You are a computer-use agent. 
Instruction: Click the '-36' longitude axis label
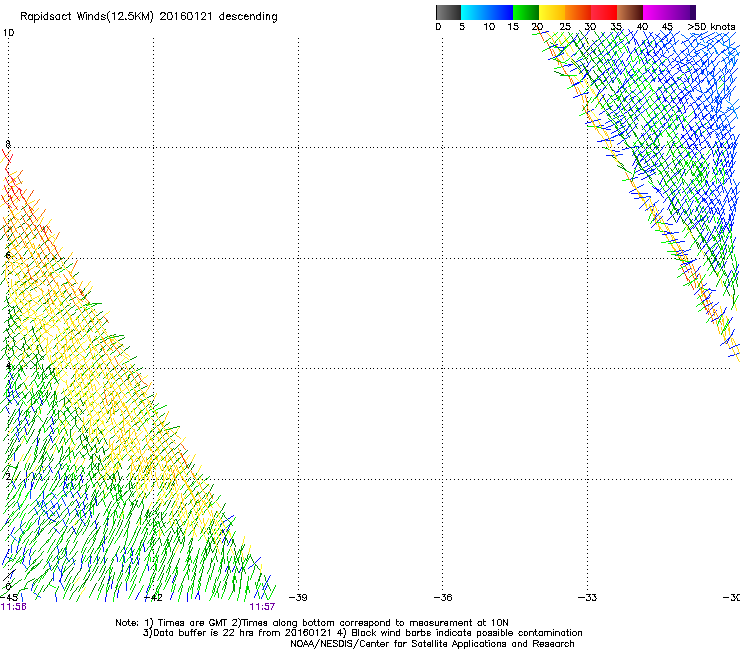(x=442, y=598)
